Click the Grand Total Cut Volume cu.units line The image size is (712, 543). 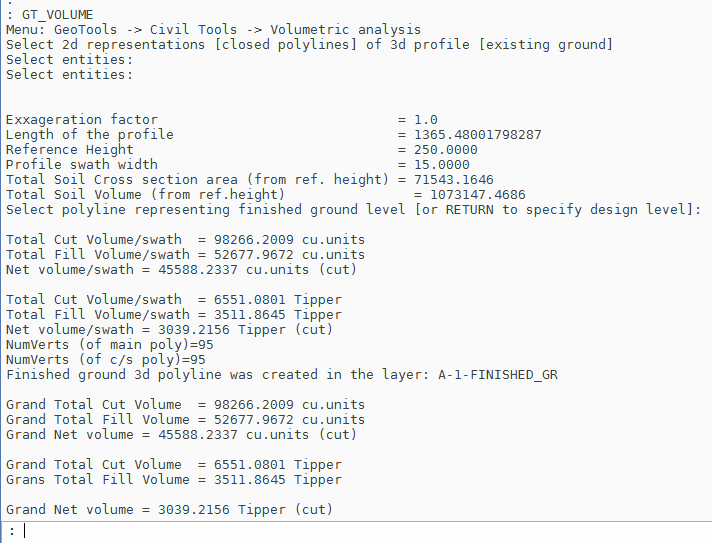[185, 405]
